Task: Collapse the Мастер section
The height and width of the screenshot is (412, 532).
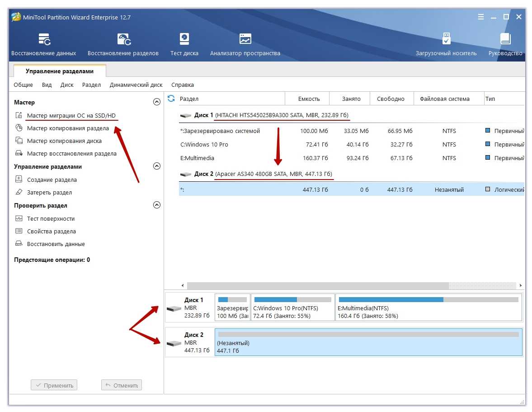Action: (157, 102)
